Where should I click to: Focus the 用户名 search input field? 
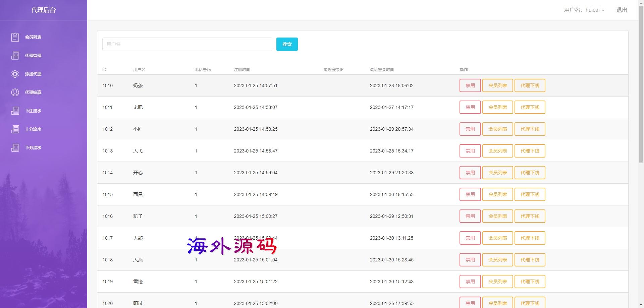187,44
